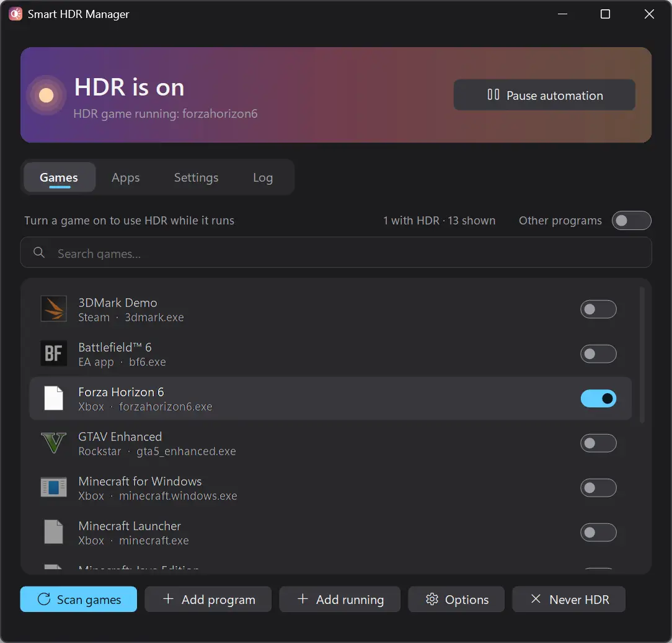
Task: Click Scan games button
Action: click(79, 599)
